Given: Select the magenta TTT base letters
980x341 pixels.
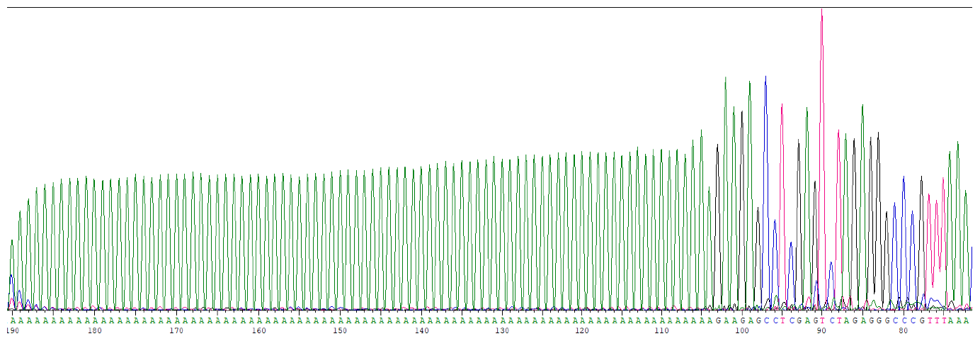Looking at the screenshot, I should point(935,320).
